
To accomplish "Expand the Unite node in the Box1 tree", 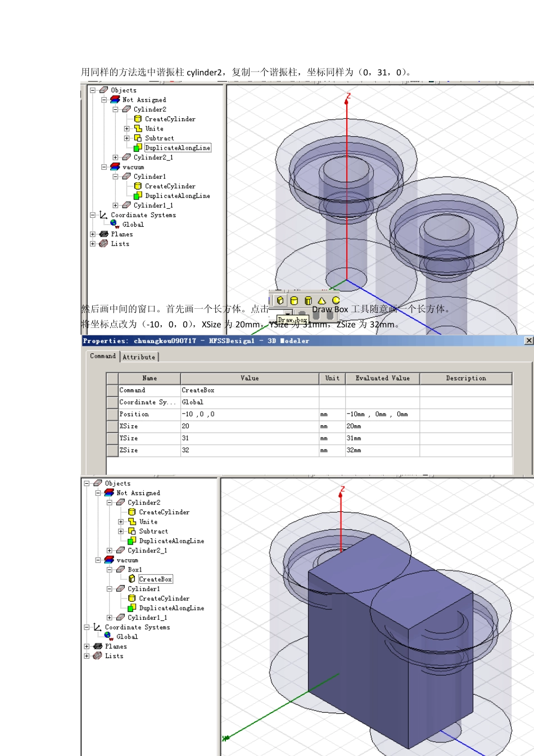I will tap(121, 521).
